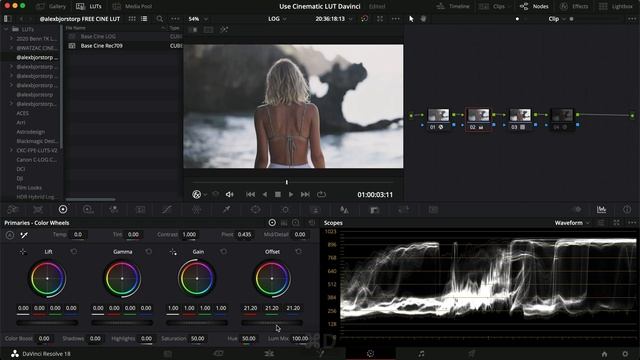Switch color wheels to primaries wheels mode
This screenshot has height=360, width=640.
[x=272, y=223]
